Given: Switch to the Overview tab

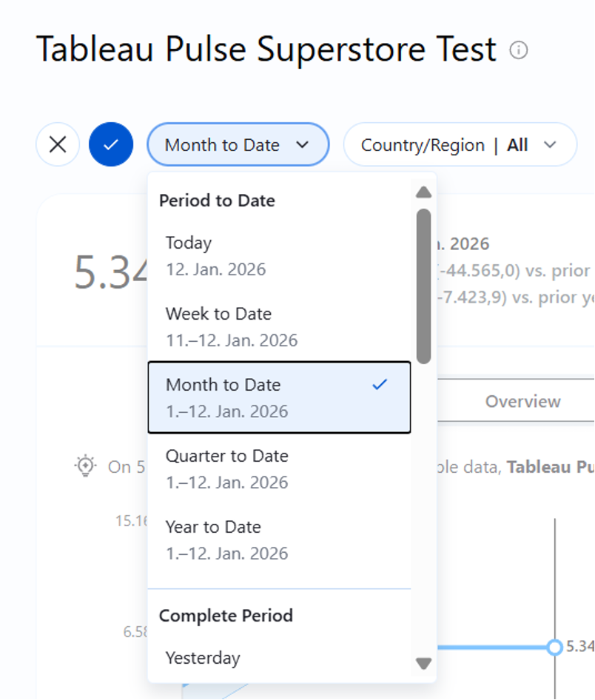Looking at the screenshot, I should pyautogui.click(x=522, y=402).
